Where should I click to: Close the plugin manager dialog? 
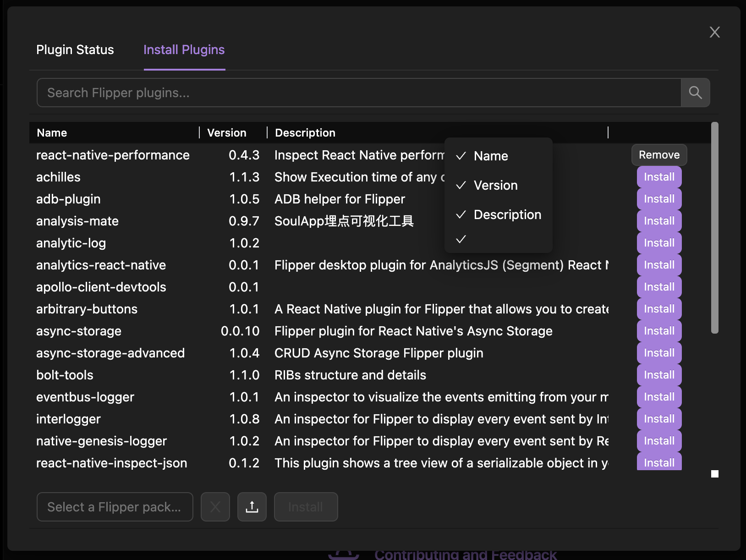coord(714,32)
